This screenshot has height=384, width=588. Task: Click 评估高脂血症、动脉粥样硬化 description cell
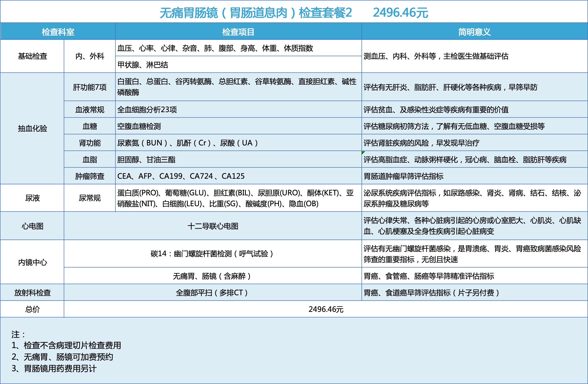click(475, 159)
